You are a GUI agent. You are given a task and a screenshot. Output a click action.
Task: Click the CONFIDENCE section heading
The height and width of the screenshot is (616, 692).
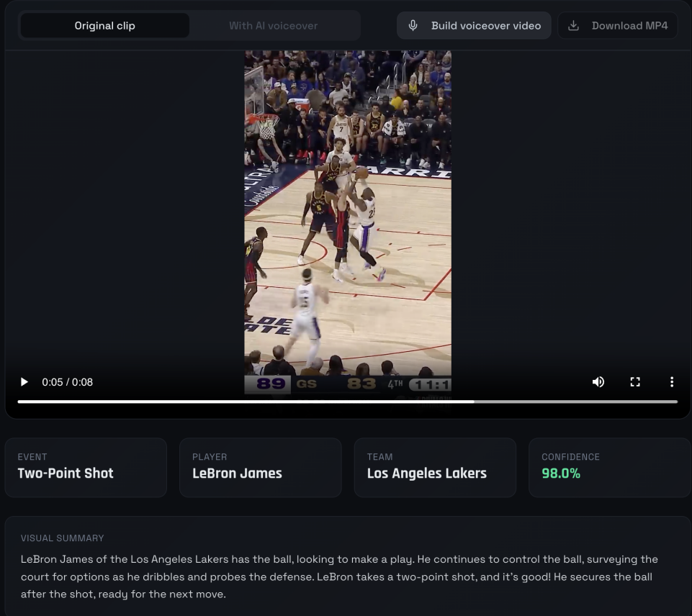tap(570, 457)
